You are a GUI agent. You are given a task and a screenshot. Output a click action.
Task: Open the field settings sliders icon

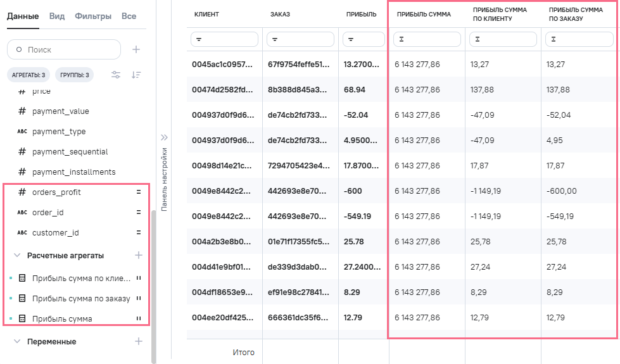[x=116, y=75]
